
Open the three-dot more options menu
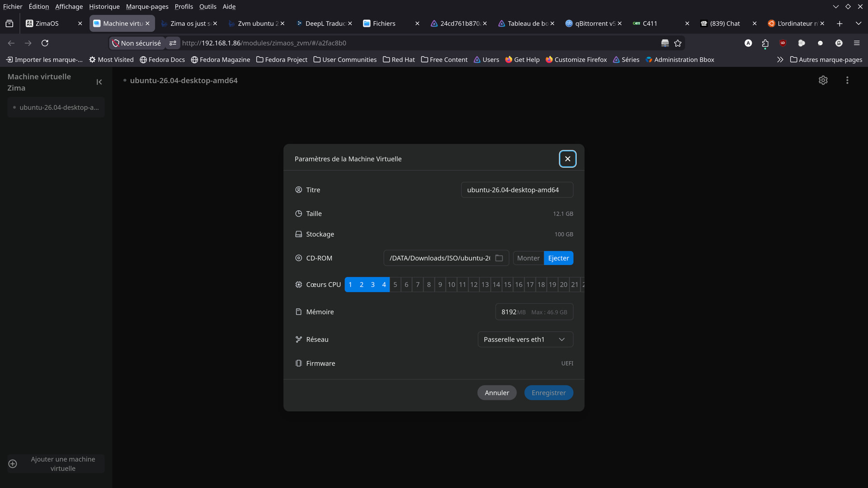pyautogui.click(x=847, y=80)
